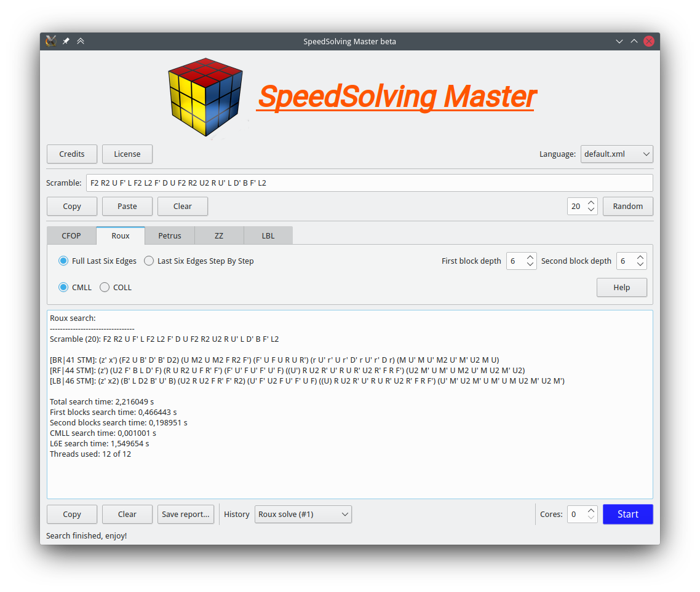
Task: Switch to the Roux tab
Action: coord(121,235)
